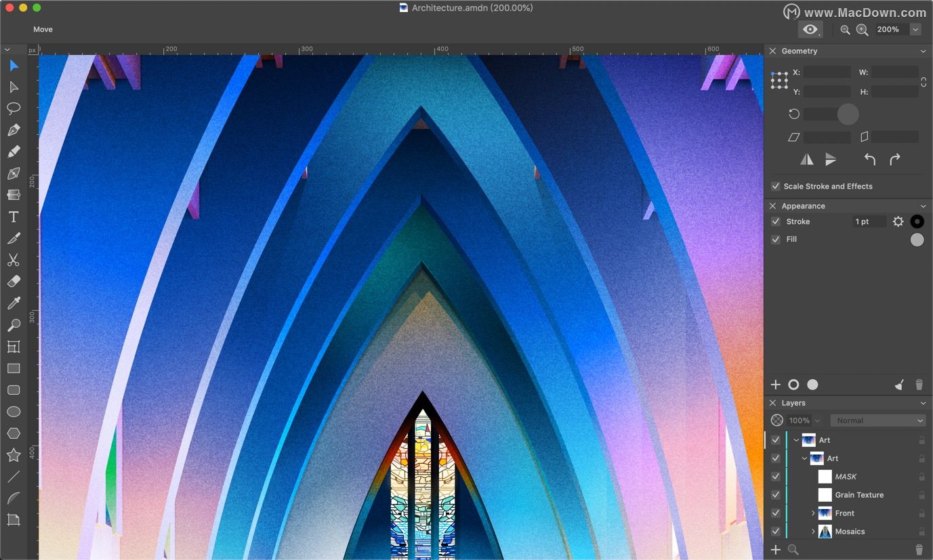Viewport: 933px width, 560px height.
Task: Hide the Grain Texture layer
Action: (x=776, y=495)
